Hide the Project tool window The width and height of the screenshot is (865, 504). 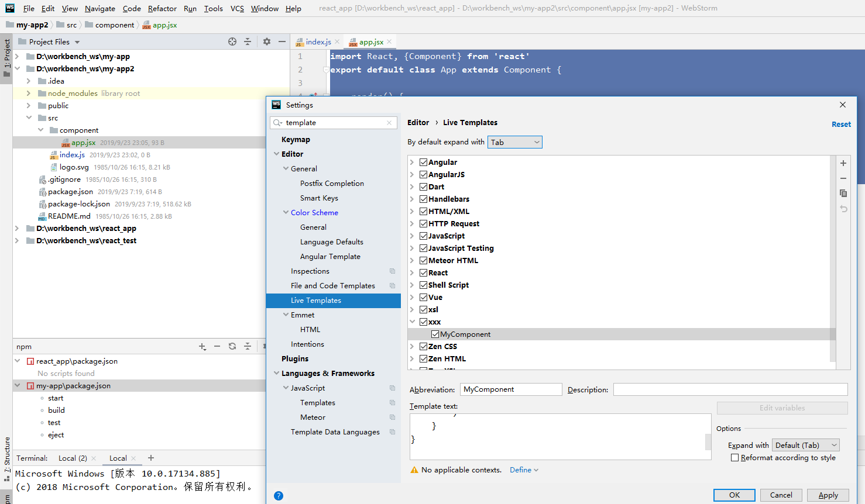[x=282, y=42]
